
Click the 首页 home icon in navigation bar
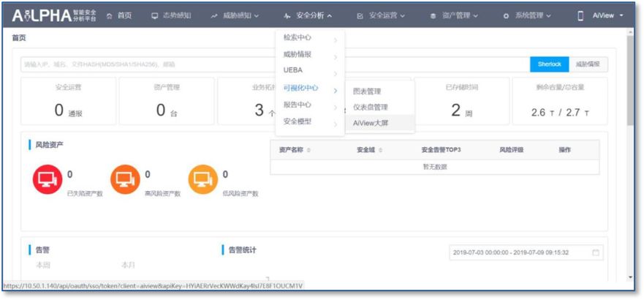tap(110, 15)
